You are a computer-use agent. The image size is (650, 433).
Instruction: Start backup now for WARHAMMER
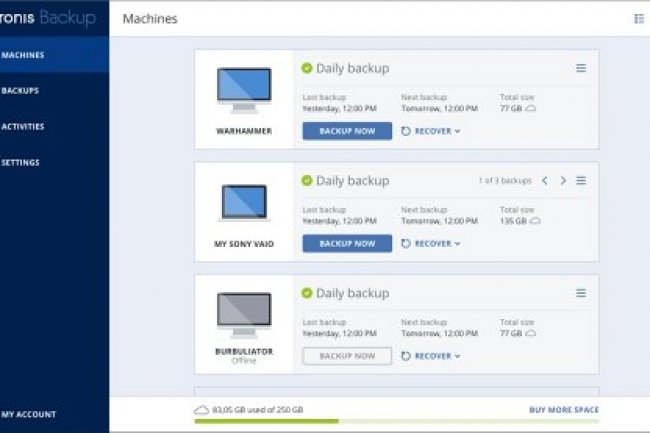pos(347,131)
